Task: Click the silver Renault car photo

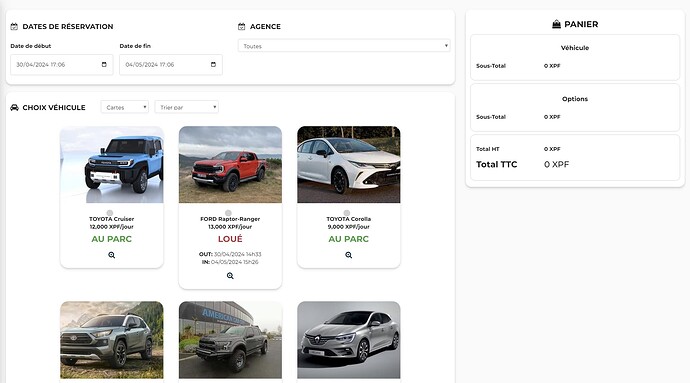Action: click(x=349, y=340)
